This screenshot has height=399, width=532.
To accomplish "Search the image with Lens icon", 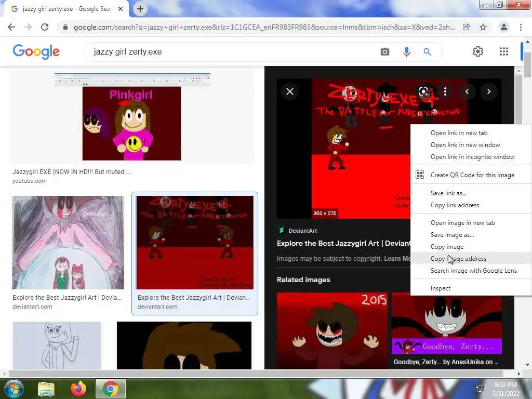I will click(423, 91).
